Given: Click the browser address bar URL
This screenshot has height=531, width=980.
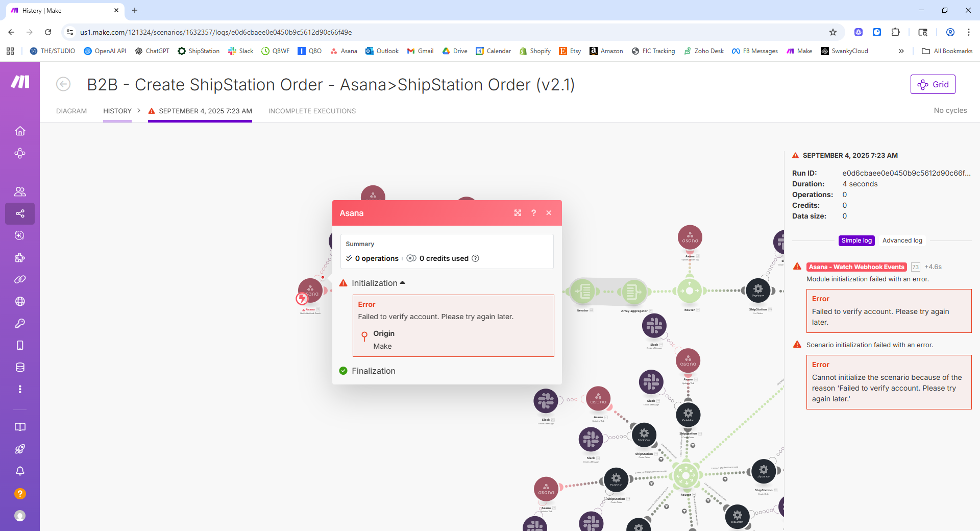Looking at the screenshot, I should pos(216,32).
